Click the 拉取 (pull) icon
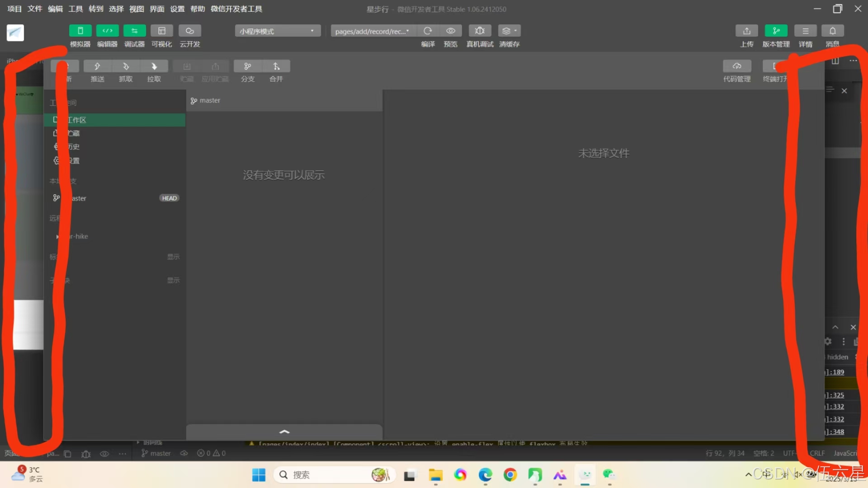 click(x=154, y=66)
